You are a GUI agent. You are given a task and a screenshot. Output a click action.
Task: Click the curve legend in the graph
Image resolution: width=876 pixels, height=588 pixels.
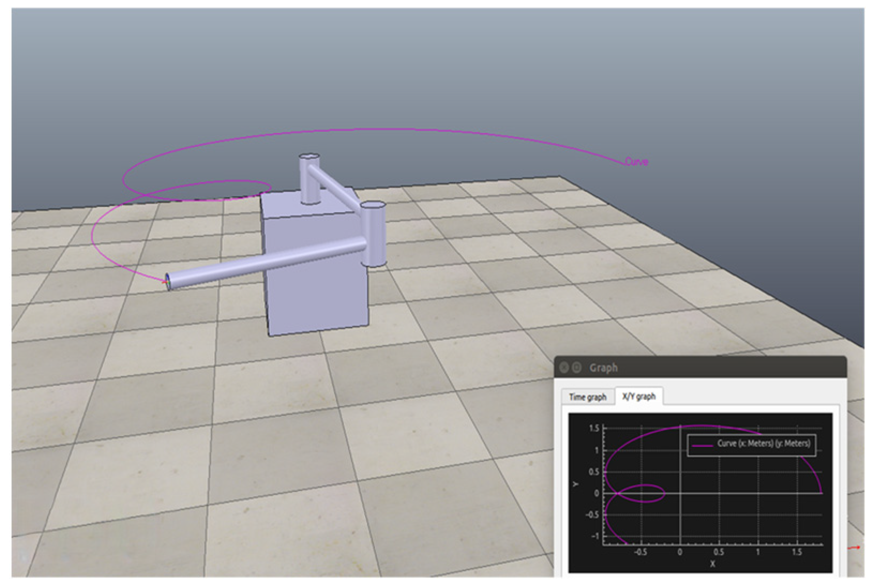click(751, 444)
